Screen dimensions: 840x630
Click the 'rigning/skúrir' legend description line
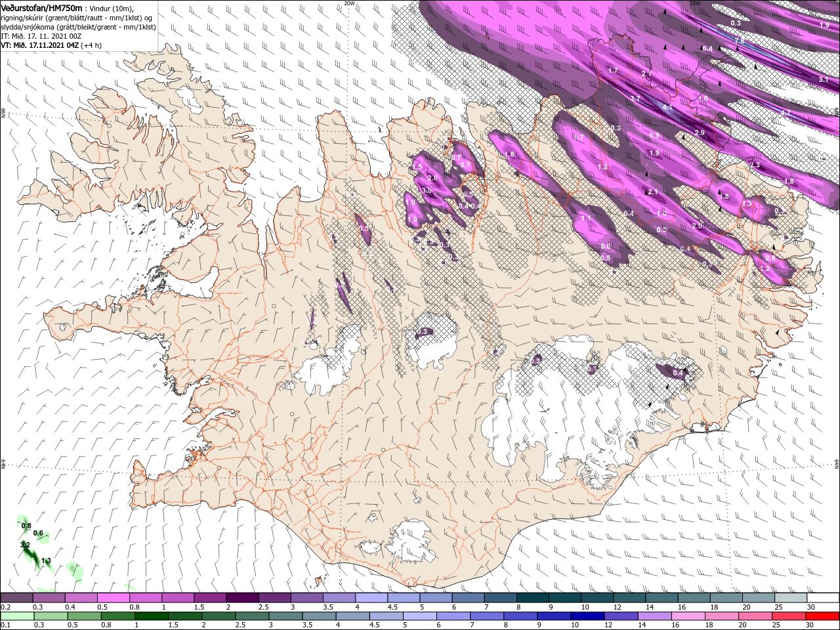(77, 18)
